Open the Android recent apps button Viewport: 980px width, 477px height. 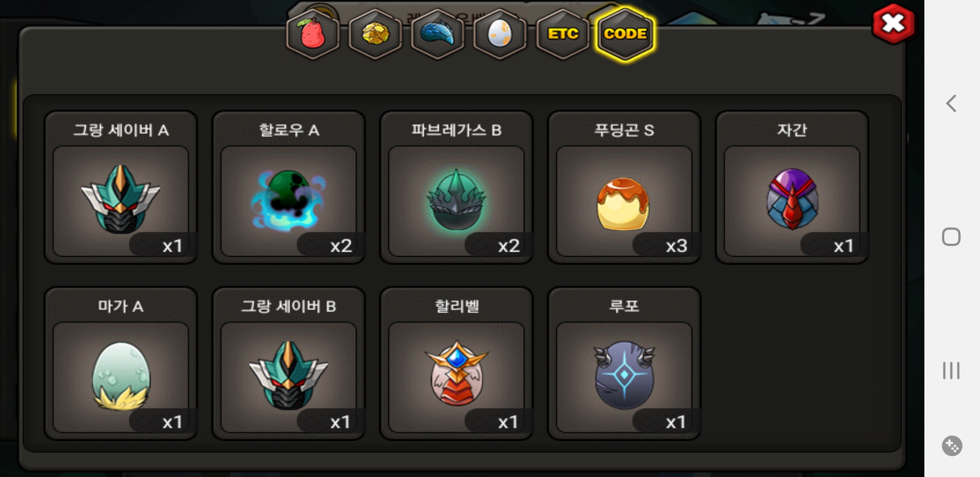tap(951, 371)
